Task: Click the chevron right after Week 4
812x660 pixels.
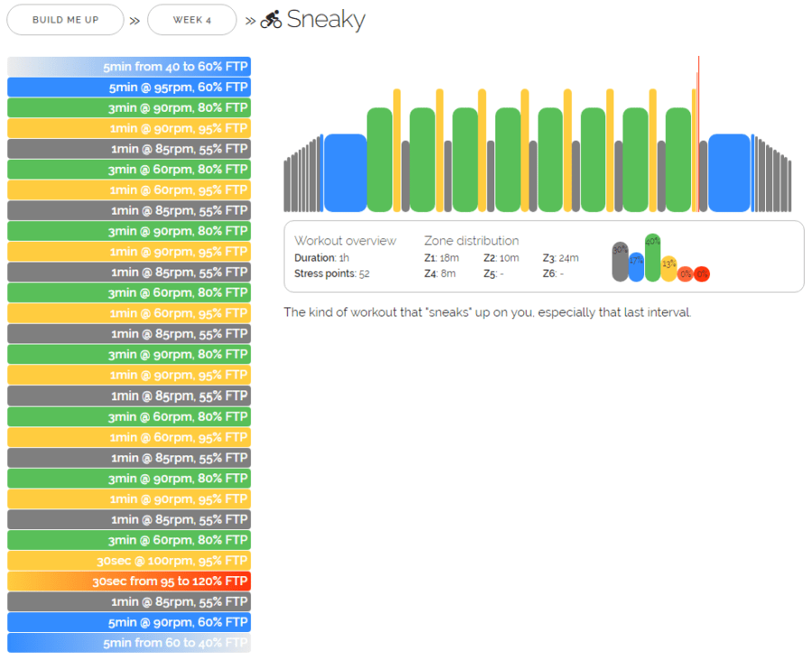Action: coord(250,21)
